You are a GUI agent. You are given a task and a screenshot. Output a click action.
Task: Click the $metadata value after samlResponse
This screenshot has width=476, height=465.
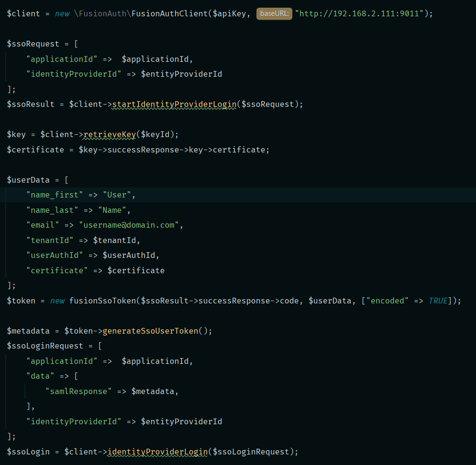[x=153, y=391]
